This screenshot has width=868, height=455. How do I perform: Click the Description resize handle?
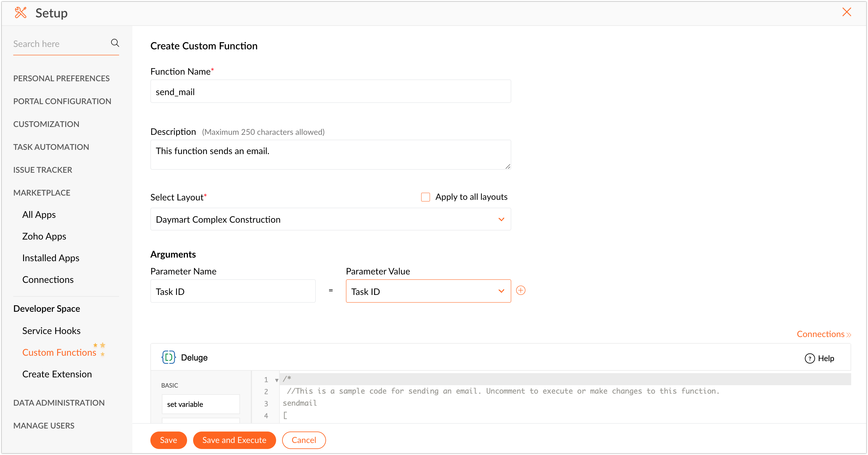(x=508, y=166)
